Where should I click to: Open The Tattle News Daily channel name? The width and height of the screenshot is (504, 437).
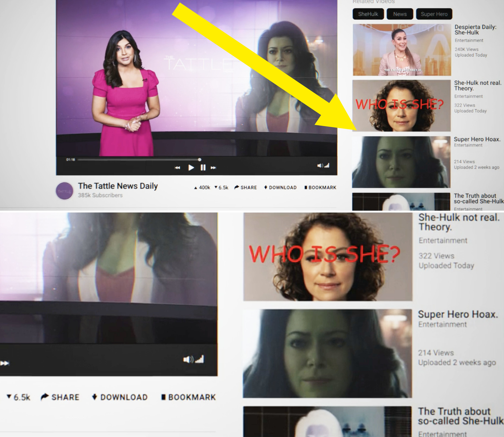point(118,186)
